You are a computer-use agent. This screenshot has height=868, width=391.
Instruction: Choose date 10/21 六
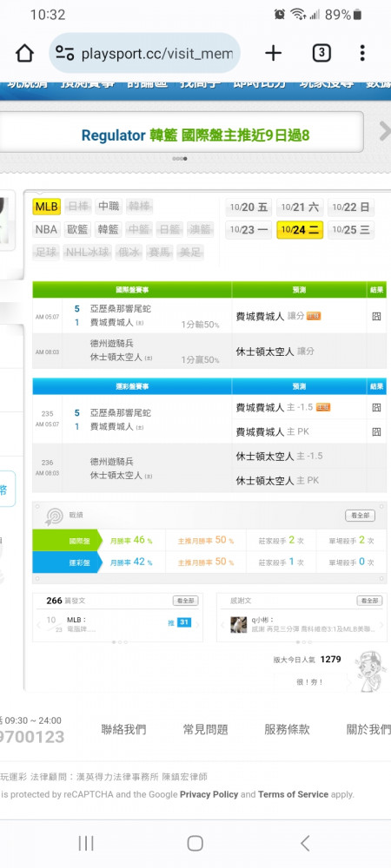[x=300, y=207]
